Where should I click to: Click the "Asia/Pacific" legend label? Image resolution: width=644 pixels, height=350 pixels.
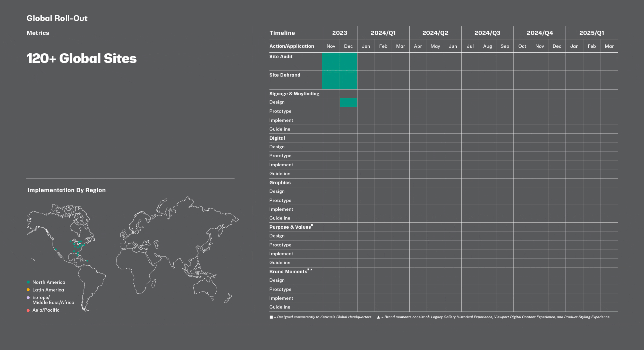click(46, 310)
